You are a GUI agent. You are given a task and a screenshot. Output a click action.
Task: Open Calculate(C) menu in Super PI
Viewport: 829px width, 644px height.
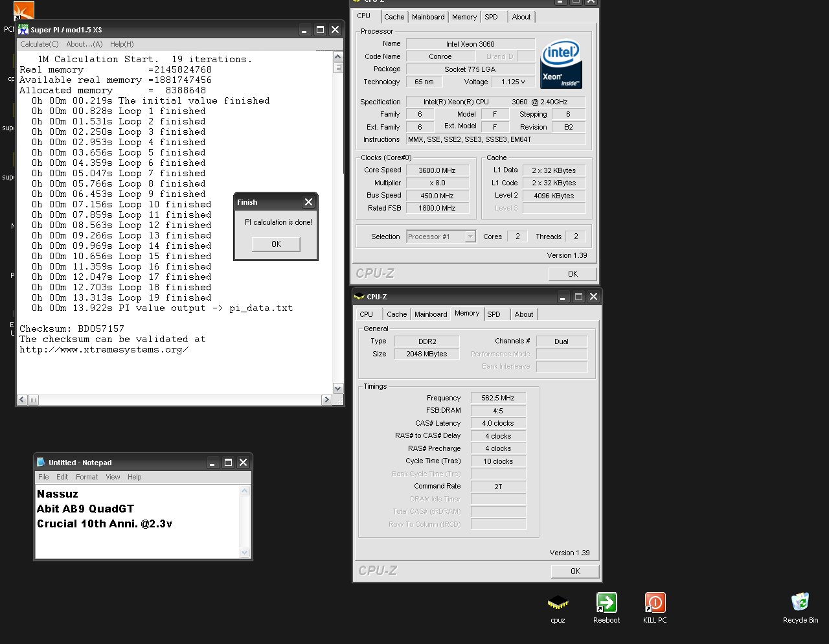40,44
